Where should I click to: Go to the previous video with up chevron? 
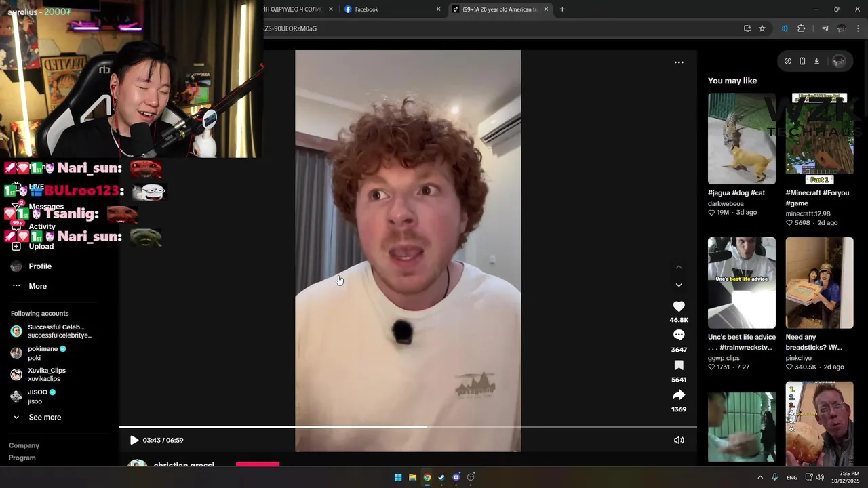[x=679, y=267]
